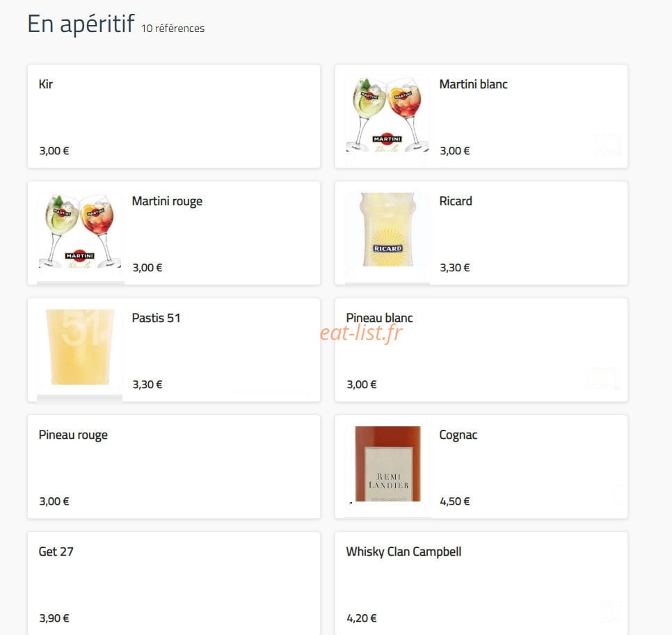Click the Pastis 51 title
This screenshot has width=672, height=635.
pos(156,318)
